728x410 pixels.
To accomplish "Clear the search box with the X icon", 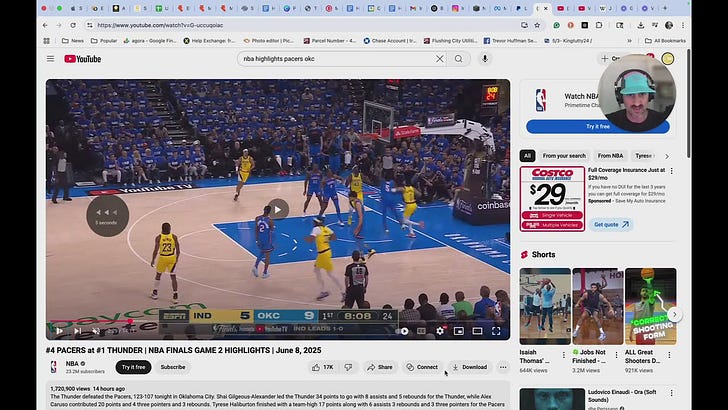I will coord(439,59).
